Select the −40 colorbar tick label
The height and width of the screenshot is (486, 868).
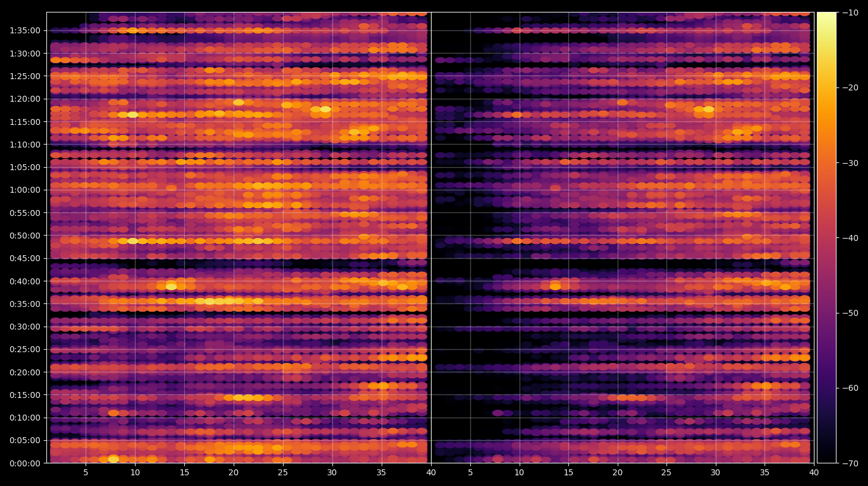pyautogui.click(x=850, y=238)
